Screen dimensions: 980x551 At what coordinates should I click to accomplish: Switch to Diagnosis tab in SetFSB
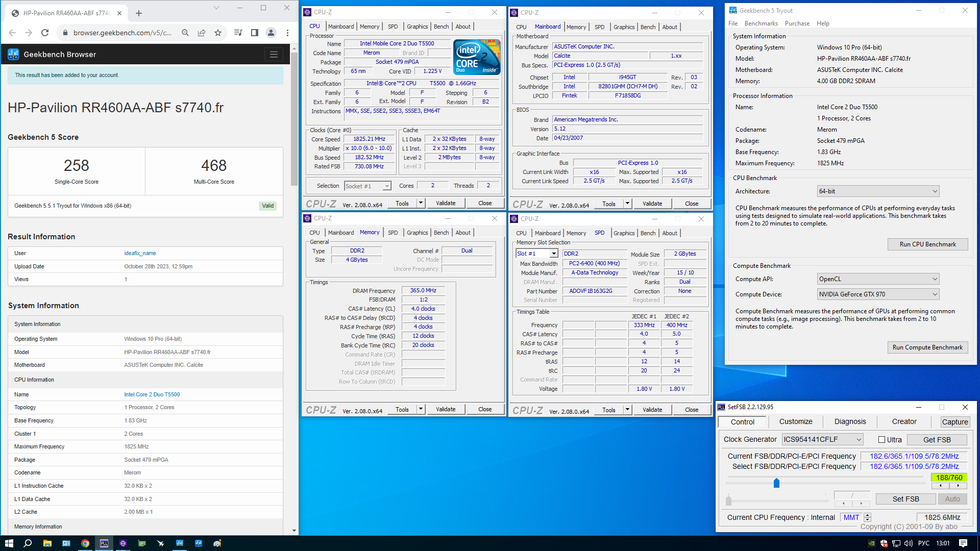[850, 421]
